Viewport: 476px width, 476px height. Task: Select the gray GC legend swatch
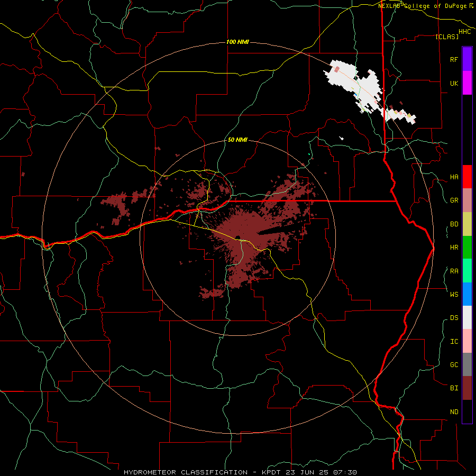[x=467, y=364]
